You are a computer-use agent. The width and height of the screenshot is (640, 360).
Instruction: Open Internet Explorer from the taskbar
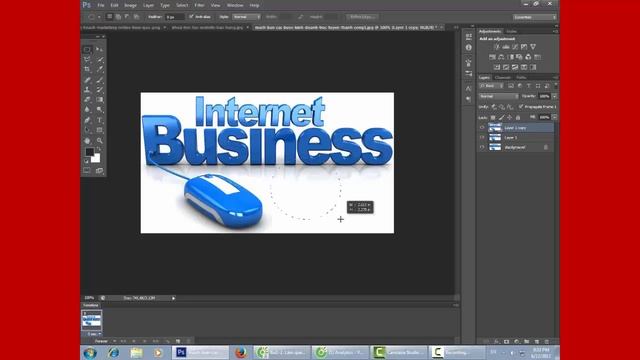pos(113,352)
